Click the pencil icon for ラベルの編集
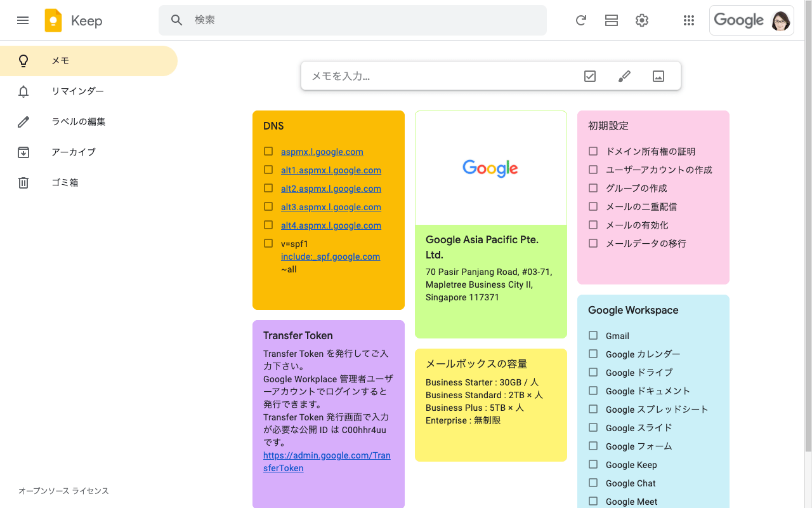Viewport: 812px width, 508px height. pos(23,122)
